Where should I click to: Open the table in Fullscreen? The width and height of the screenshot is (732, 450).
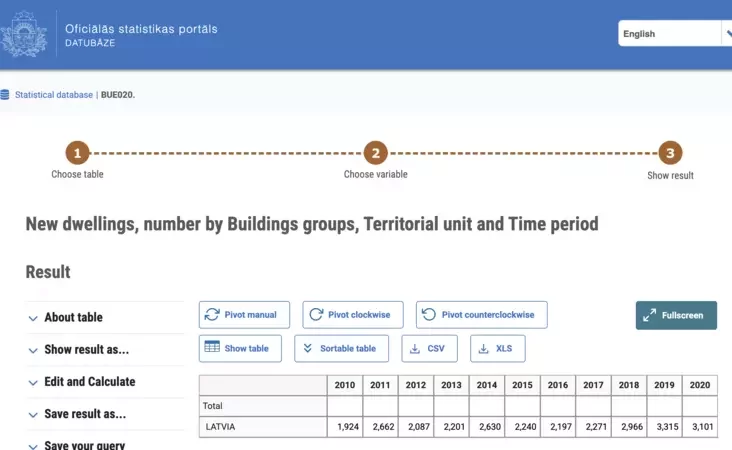676,315
